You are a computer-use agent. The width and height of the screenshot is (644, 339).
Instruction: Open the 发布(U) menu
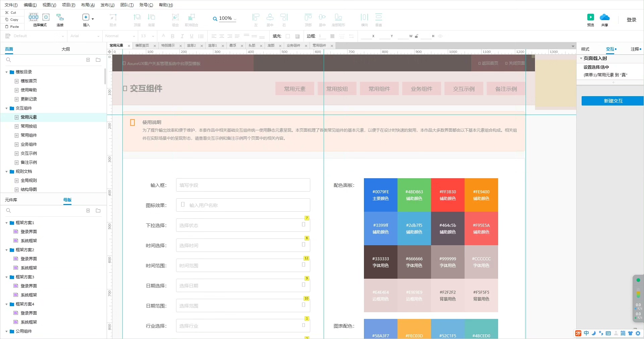tap(107, 5)
